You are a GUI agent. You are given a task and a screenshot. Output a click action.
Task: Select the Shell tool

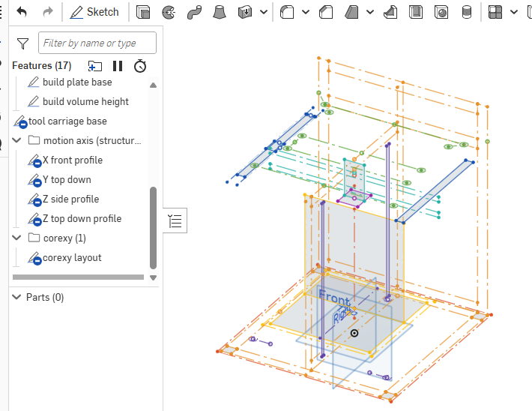point(417,12)
